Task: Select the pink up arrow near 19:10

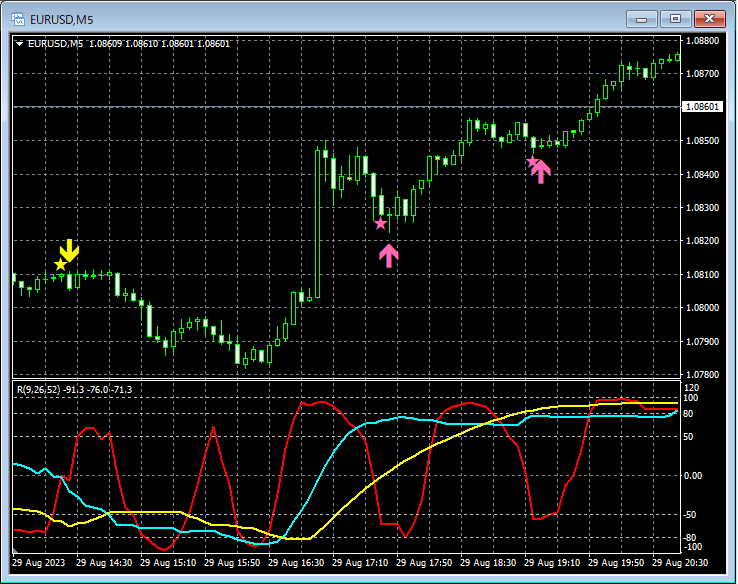Action: (541, 171)
